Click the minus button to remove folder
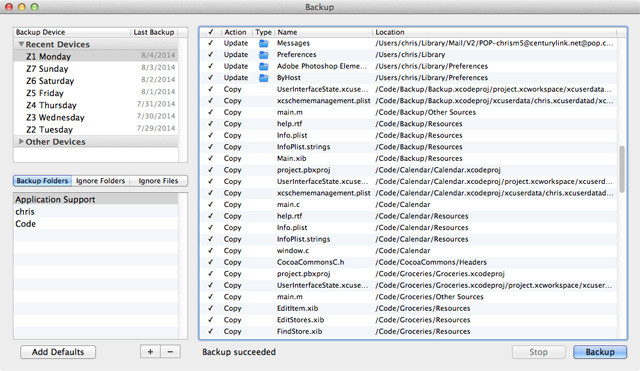The image size is (640, 371). 171,352
